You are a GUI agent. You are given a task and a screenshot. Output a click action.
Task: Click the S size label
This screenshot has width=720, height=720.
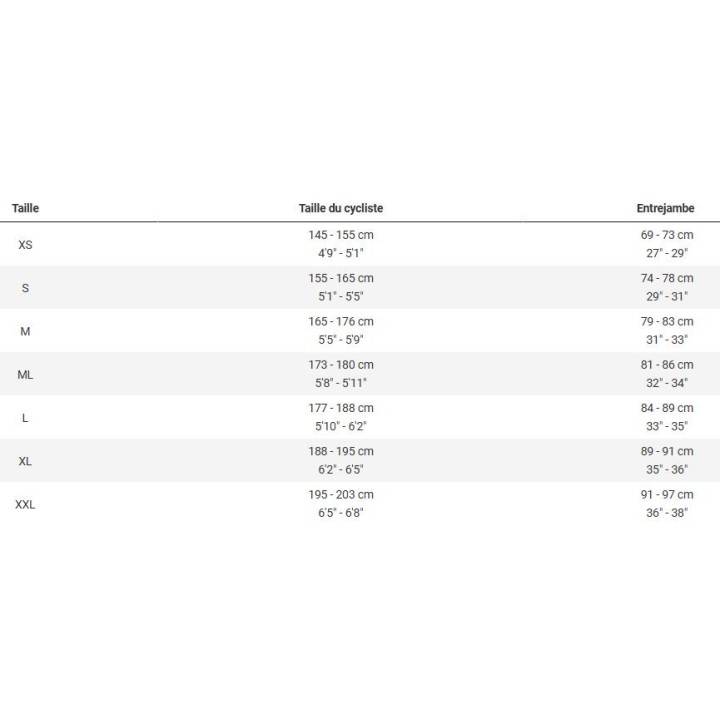pos(25,288)
